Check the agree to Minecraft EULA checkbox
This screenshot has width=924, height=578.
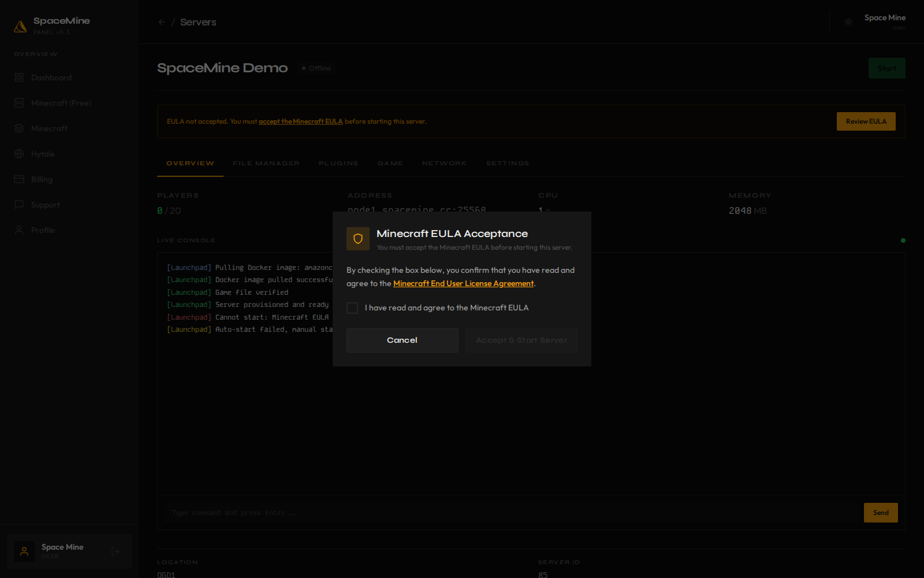pyautogui.click(x=352, y=308)
